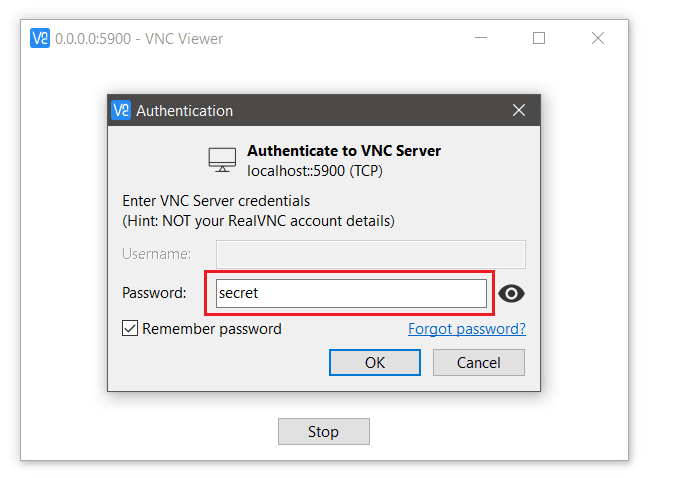The image size is (674, 478).
Task: Click the 0.0.0.0:5900 window title text
Action: tap(139, 39)
